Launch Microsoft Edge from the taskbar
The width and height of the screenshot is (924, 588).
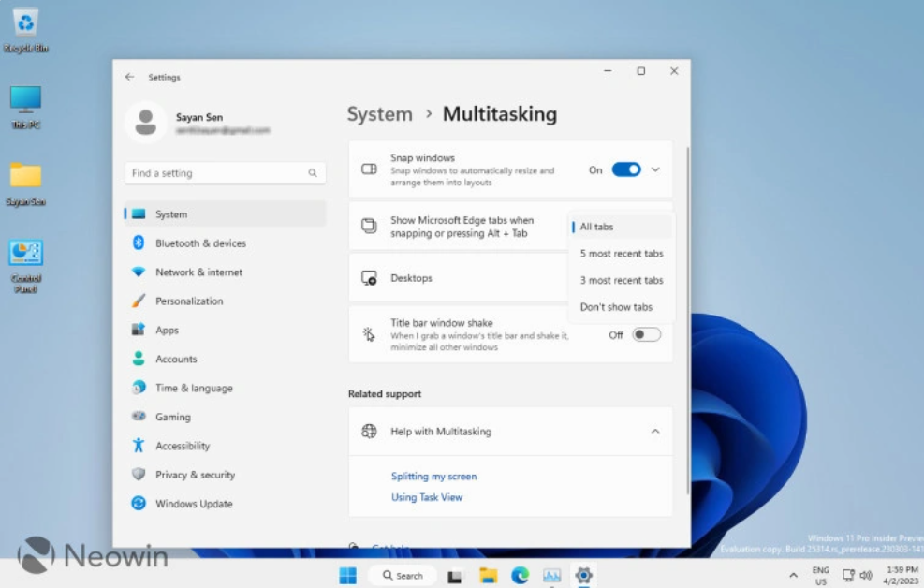520,575
